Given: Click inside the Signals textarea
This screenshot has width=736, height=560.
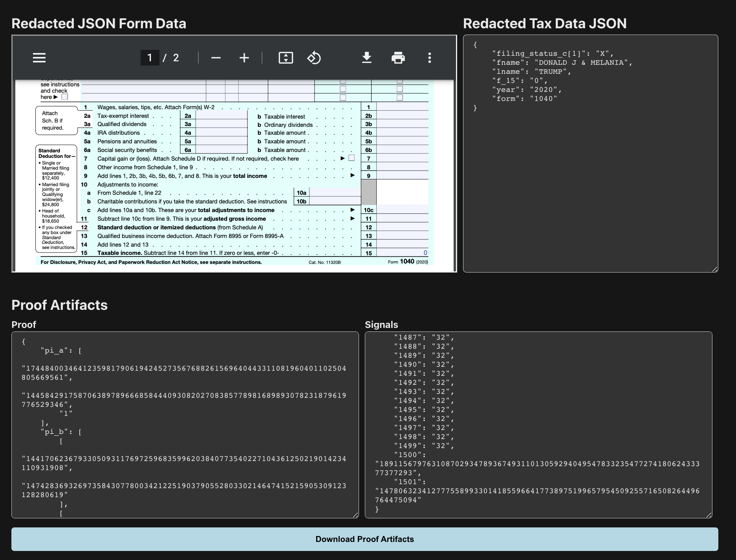Looking at the screenshot, I should (538, 425).
